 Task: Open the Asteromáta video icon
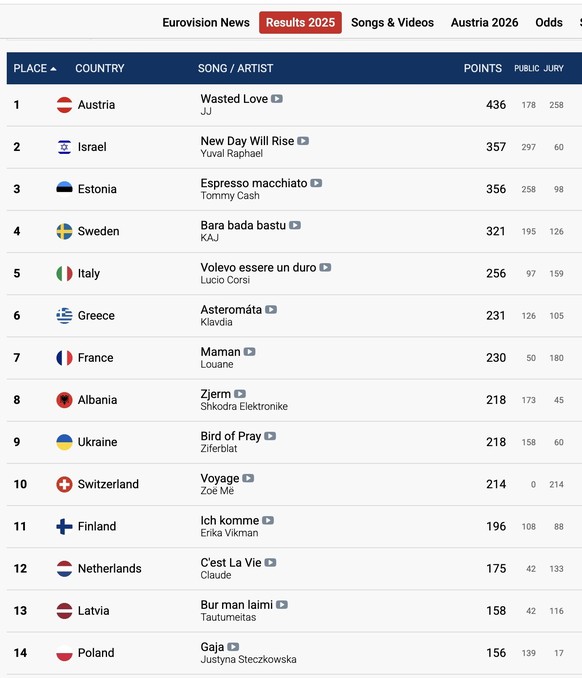(x=271, y=310)
